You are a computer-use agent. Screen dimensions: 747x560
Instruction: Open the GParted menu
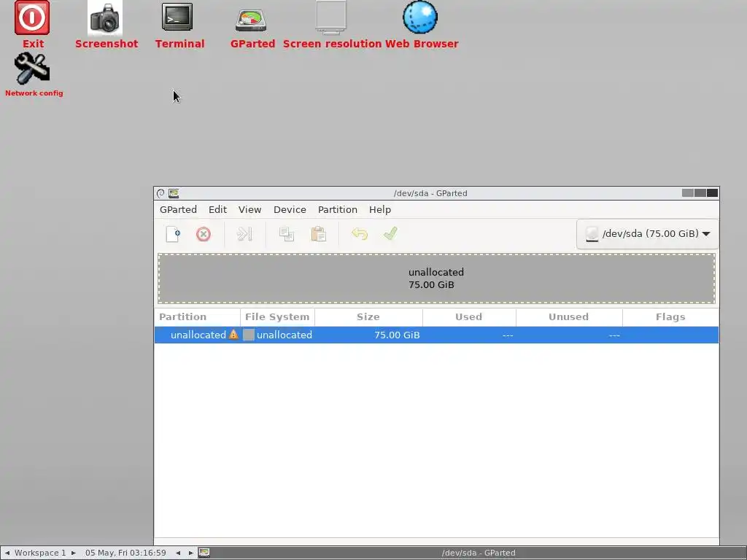178,209
